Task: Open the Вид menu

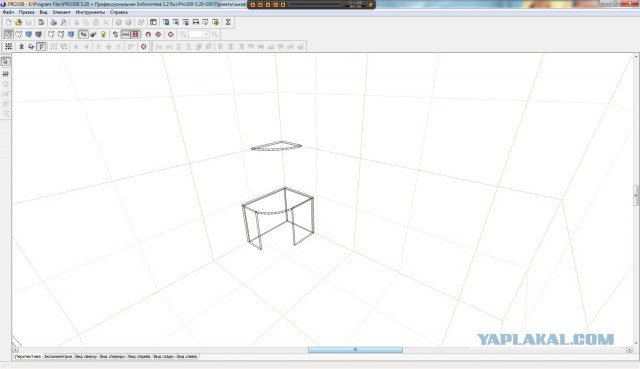Action: pos(43,12)
